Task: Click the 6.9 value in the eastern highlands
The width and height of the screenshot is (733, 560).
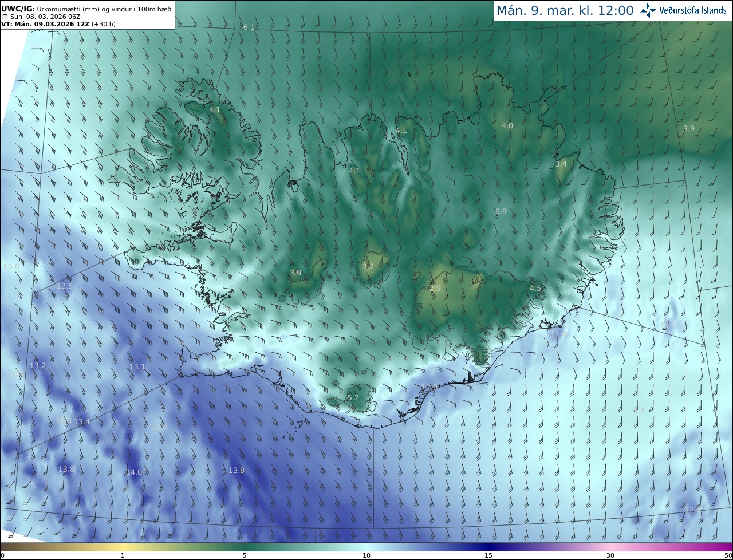Action: [x=501, y=212]
